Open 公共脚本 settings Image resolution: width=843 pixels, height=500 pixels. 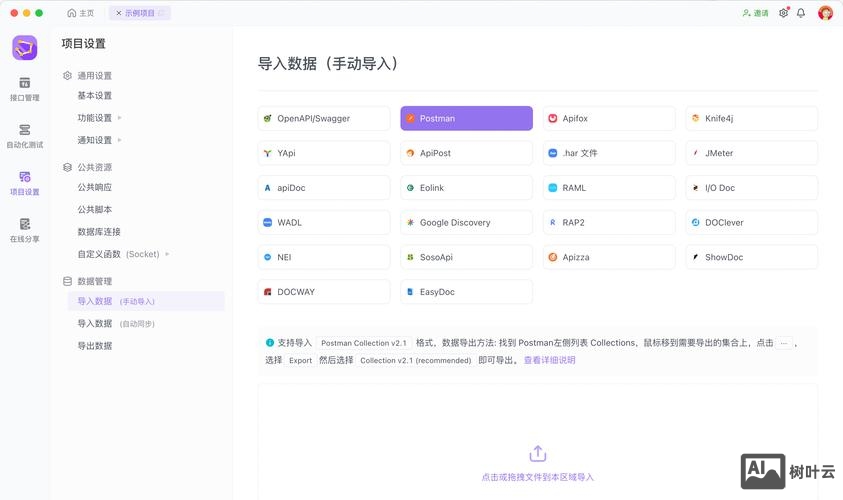pos(95,209)
